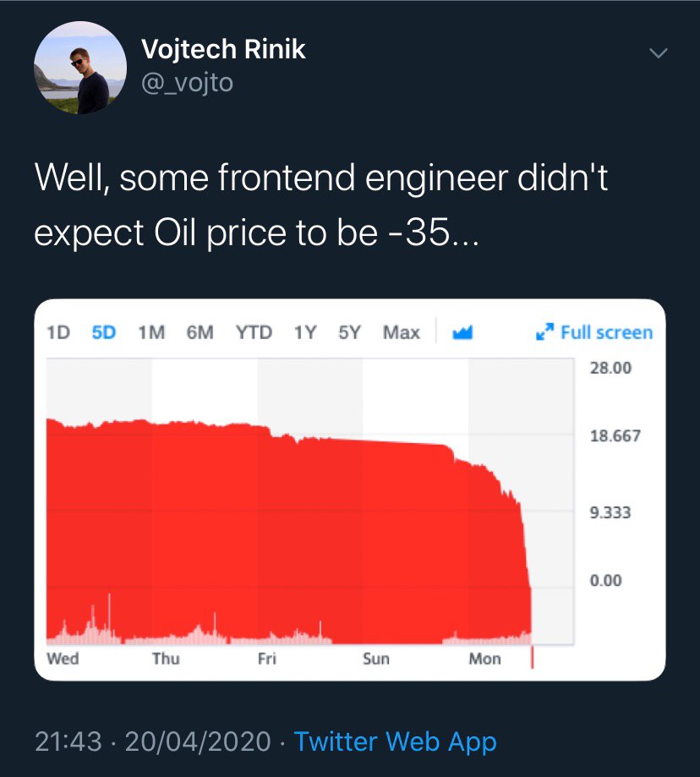This screenshot has height=777, width=700.
Task: Click the Full screen expand arrows icon
Action: pos(544,332)
